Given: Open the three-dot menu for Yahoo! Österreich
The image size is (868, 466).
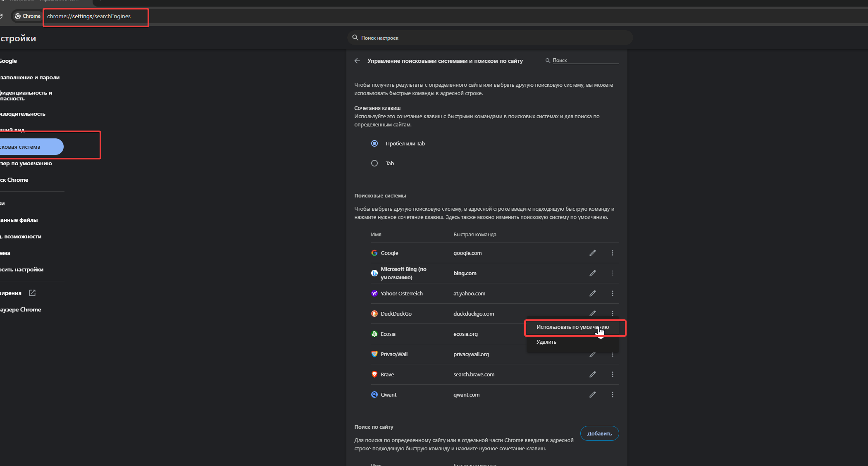Looking at the screenshot, I should point(612,293).
